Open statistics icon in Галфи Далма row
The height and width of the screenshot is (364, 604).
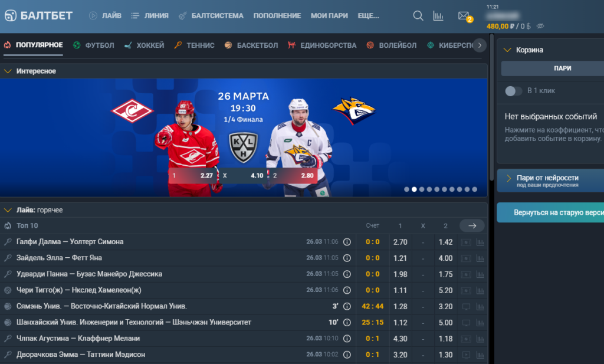click(480, 242)
